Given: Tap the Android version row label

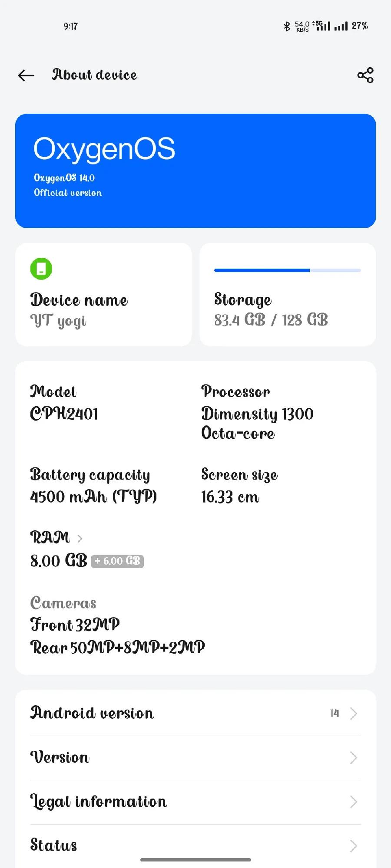Looking at the screenshot, I should click(92, 713).
